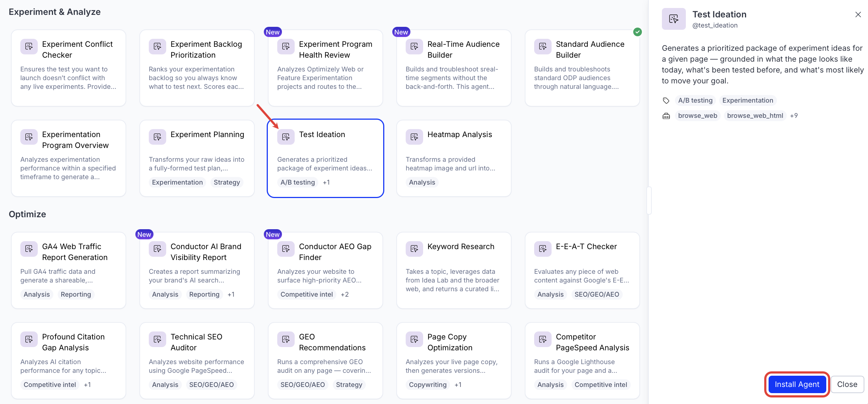
Task: Click the E-E-A-T Checker agent icon
Action: coord(543,249)
